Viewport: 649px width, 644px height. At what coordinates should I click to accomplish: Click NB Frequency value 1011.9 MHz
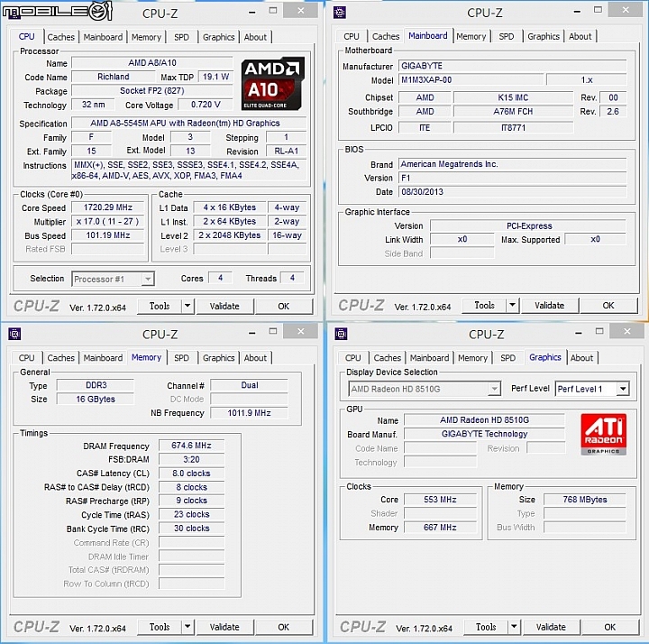click(x=249, y=413)
